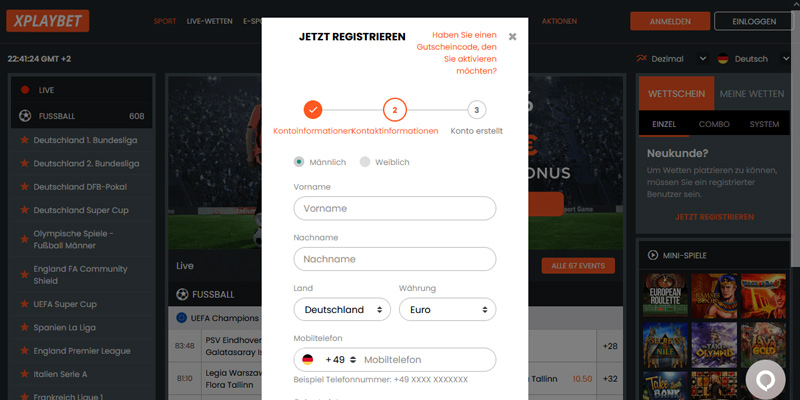Switch to the COMBO bet tab

coord(714,124)
